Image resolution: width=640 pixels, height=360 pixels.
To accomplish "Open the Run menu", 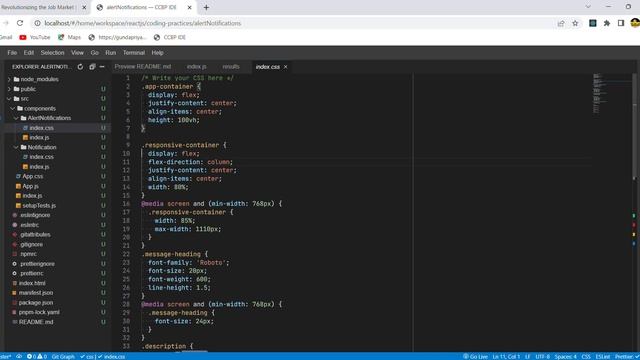I will coord(111,53).
